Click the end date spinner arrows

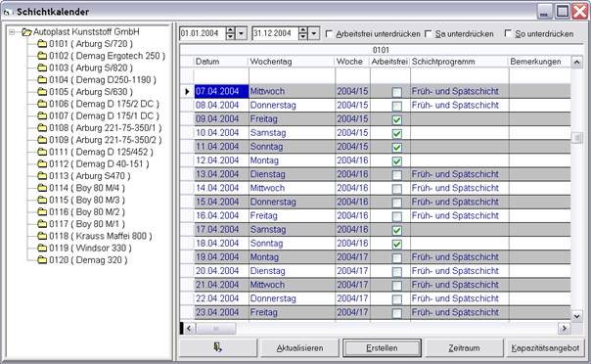[303, 33]
